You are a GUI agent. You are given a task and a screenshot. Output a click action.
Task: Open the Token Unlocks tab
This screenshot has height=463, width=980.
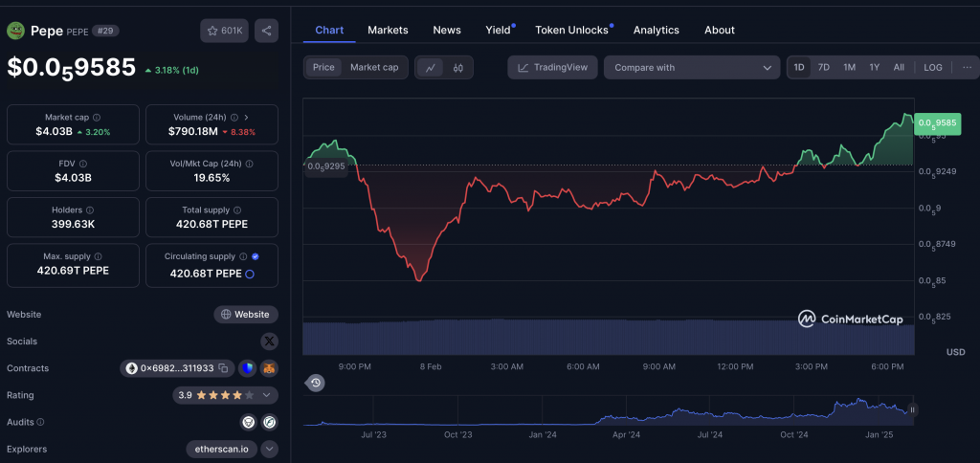point(572,30)
